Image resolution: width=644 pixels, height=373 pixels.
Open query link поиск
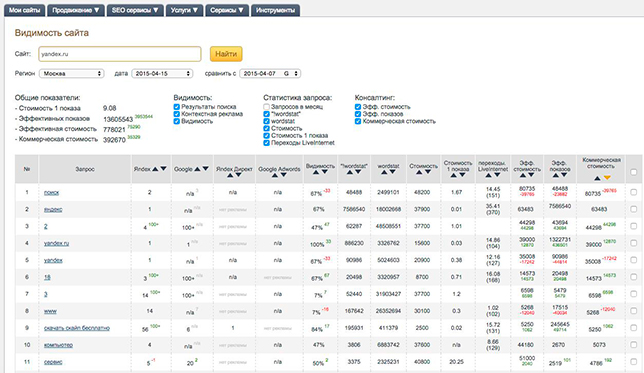tap(52, 192)
